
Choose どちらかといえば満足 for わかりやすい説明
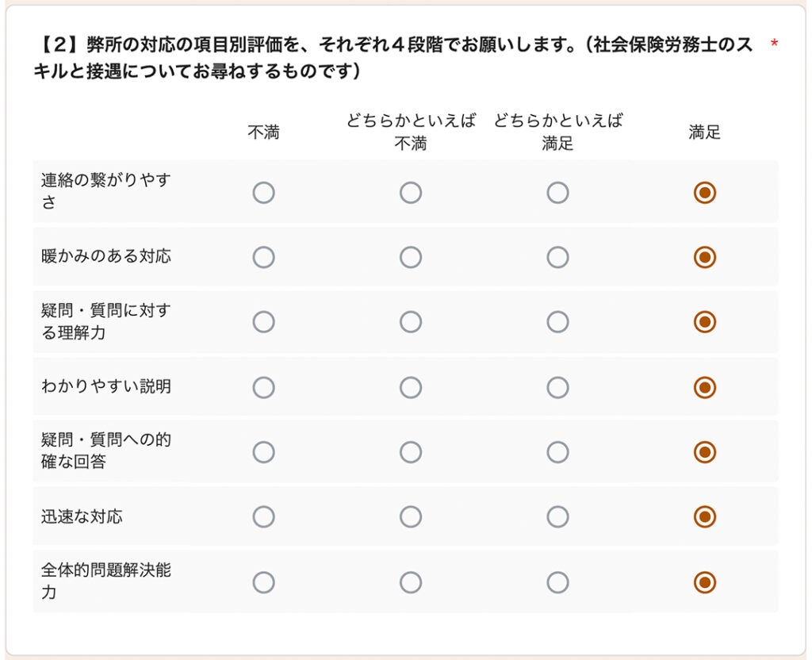[x=557, y=386]
